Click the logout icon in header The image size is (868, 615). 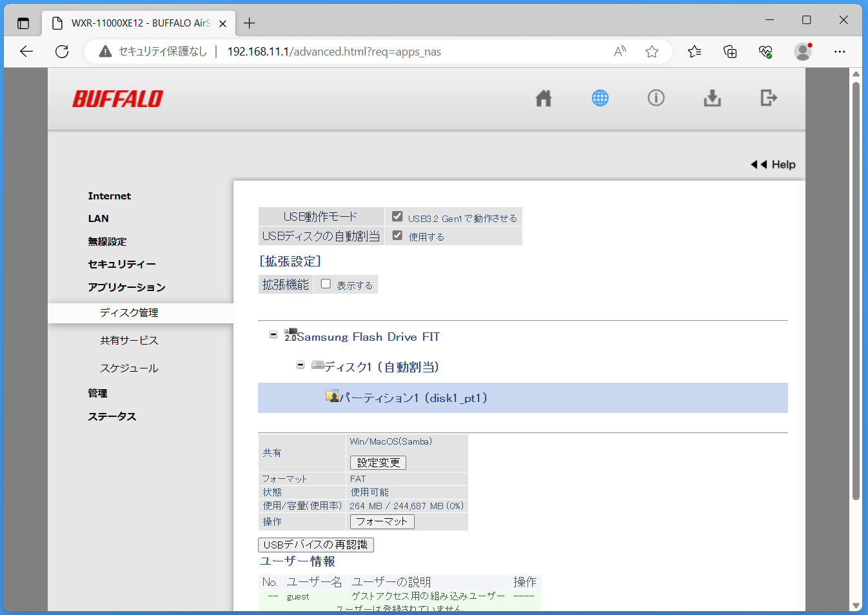(769, 98)
